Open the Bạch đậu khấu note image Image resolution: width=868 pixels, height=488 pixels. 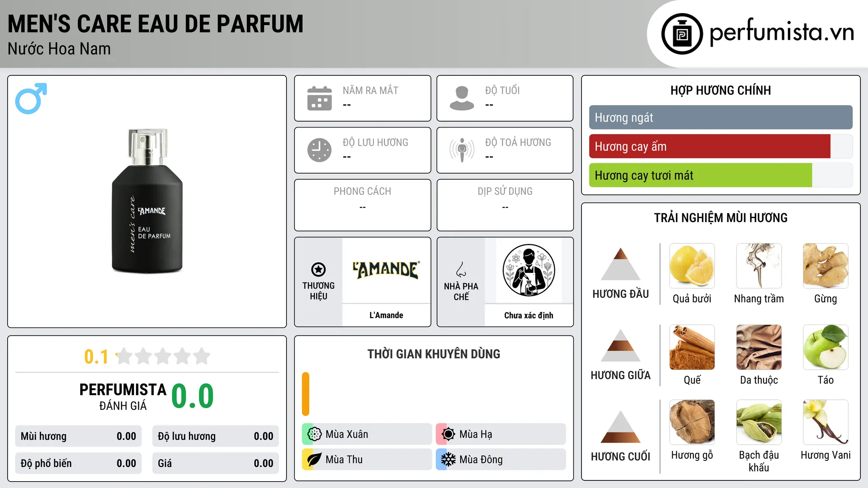(x=759, y=422)
